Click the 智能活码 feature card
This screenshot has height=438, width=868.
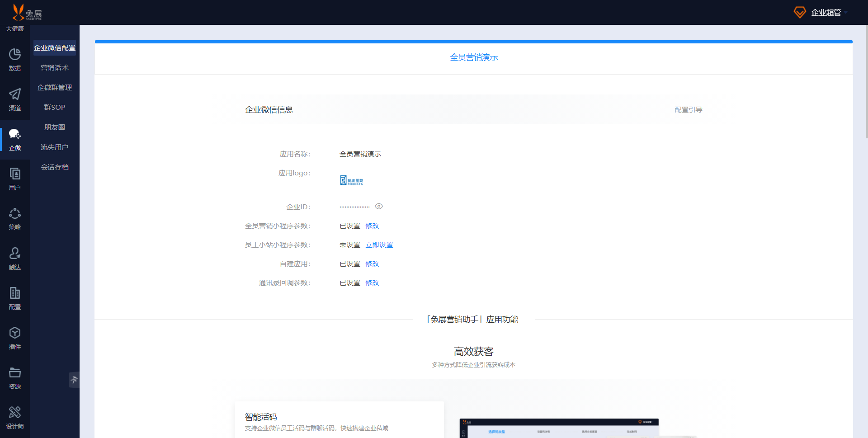339,419
